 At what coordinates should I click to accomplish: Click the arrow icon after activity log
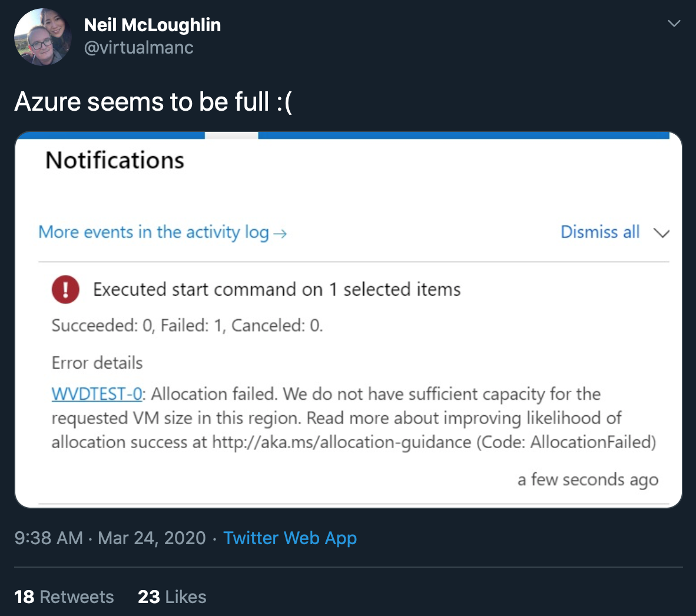pyautogui.click(x=280, y=234)
